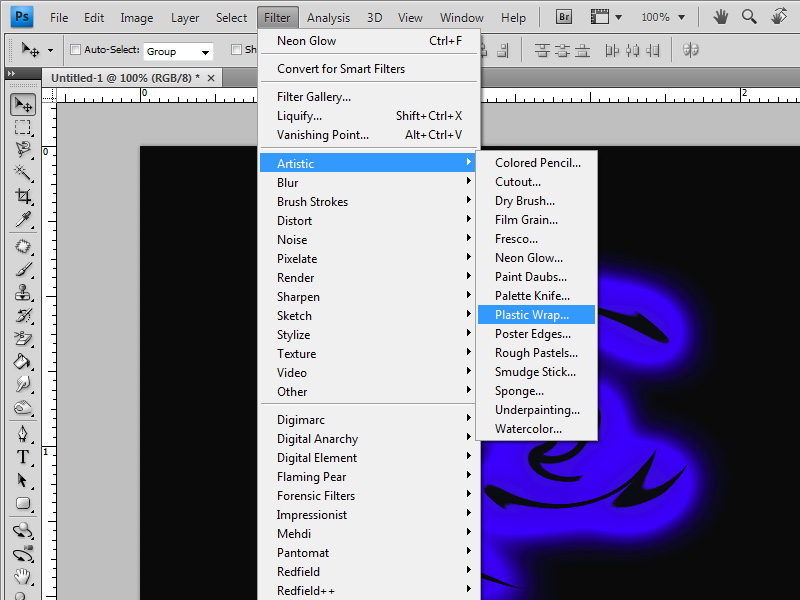800x600 pixels.
Task: Choose Plastic Wrap from the Artistic submenu
Action: (532, 315)
